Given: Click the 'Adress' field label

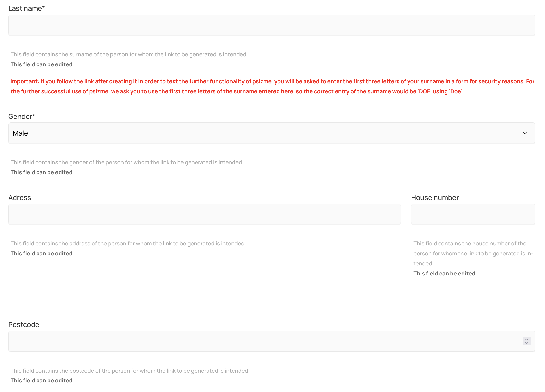Looking at the screenshot, I should 20,198.
